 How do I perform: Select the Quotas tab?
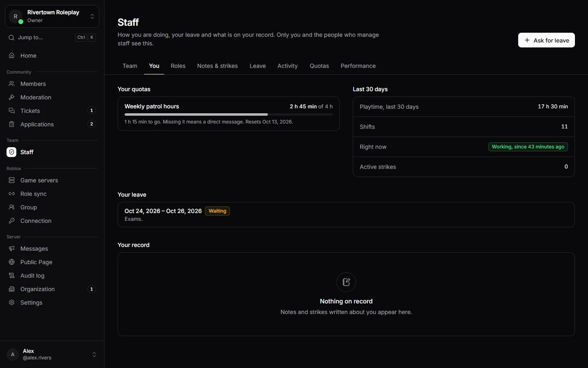pyautogui.click(x=319, y=66)
